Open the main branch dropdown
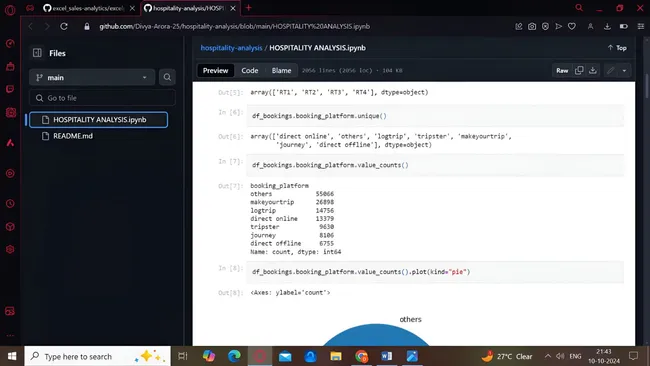The height and width of the screenshot is (366, 650). [x=92, y=77]
